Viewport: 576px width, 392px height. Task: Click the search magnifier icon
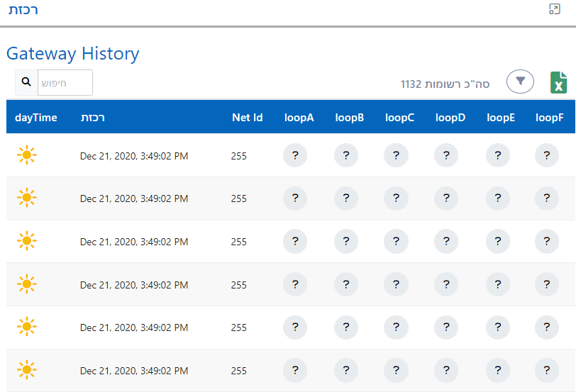(26, 82)
